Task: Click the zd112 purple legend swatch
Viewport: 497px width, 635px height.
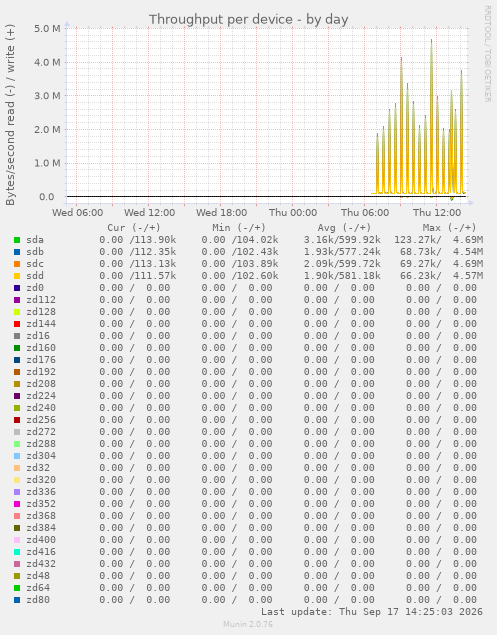Action: (17, 300)
